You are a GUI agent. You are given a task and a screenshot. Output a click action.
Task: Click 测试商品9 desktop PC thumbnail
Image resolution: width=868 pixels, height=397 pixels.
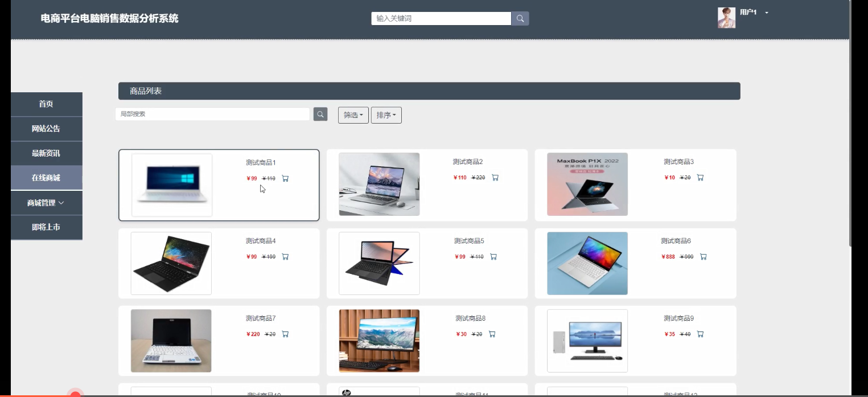tap(587, 341)
